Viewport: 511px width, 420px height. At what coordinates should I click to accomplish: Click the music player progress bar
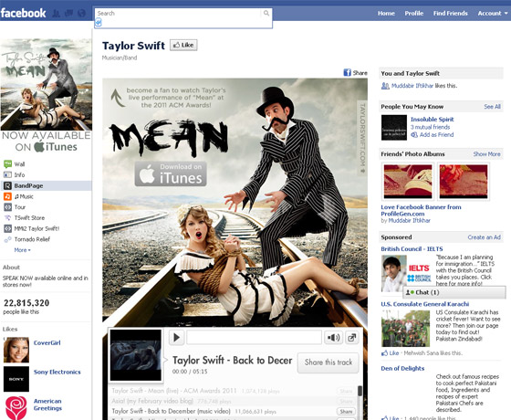tap(254, 338)
